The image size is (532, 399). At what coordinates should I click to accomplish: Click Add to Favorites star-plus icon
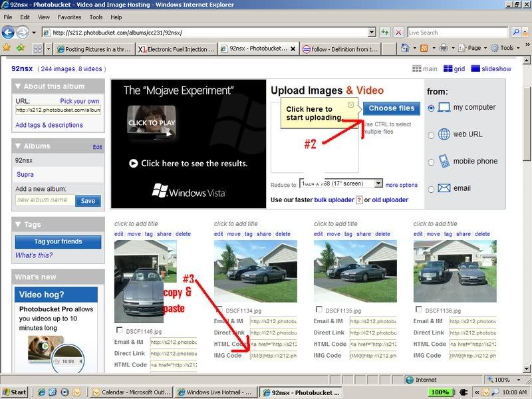tap(21, 48)
